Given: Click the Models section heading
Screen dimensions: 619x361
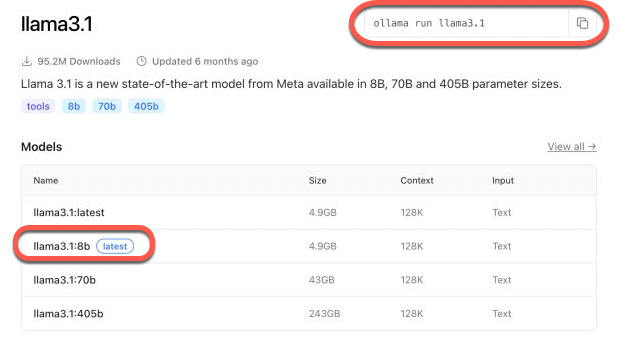Looking at the screenshot, I should [x=41, y=147].
